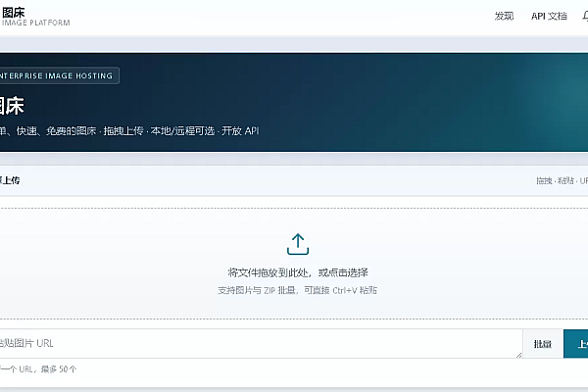Click the textarea resize handle of the URL field
This screenshot has width=588, height=392.
tap(519, 355)
